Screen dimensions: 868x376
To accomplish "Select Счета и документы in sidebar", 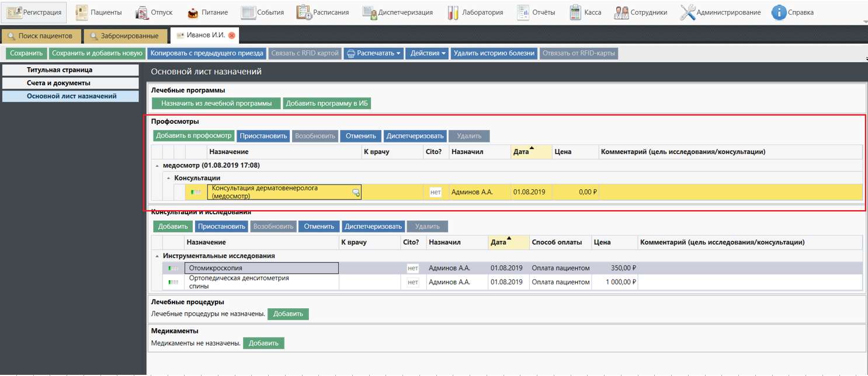I will point(59,83).
